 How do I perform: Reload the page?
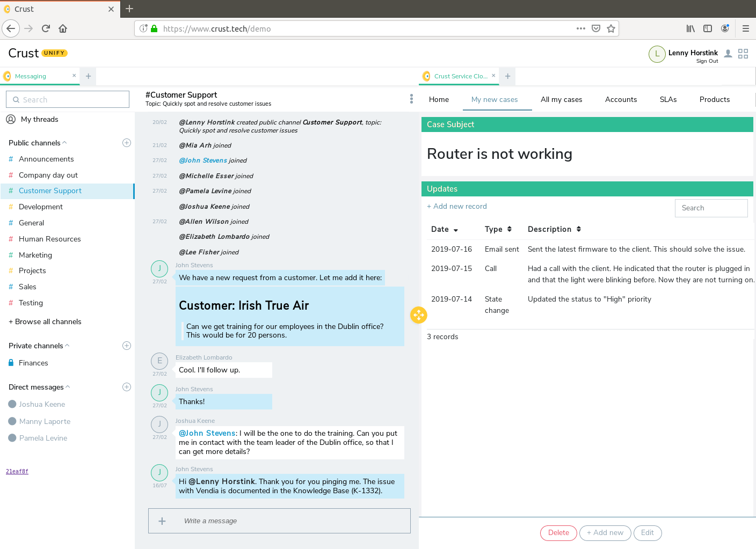[x=46, y=28]
